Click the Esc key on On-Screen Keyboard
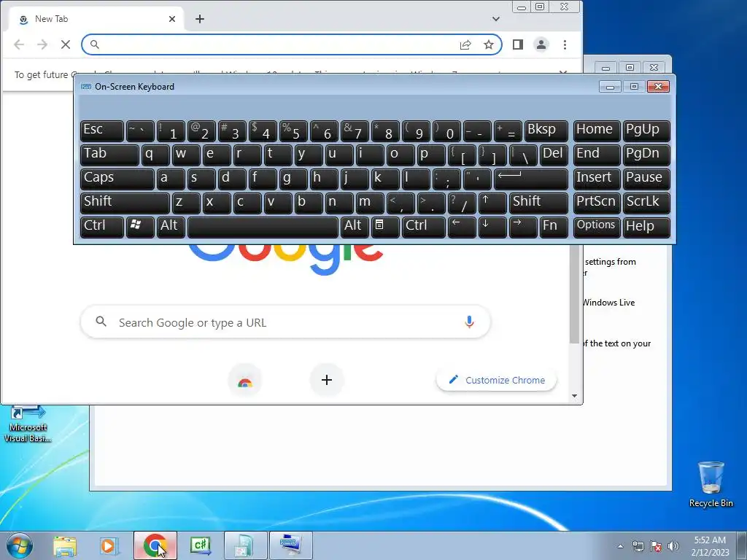The height and width of the screenshot is (560, 747). click(102, 131)
